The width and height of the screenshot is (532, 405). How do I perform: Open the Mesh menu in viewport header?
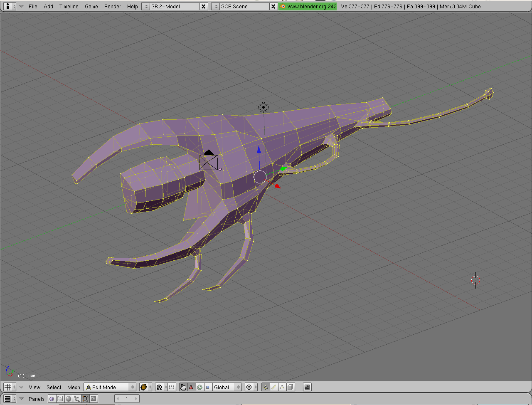(x=74, y=387)
